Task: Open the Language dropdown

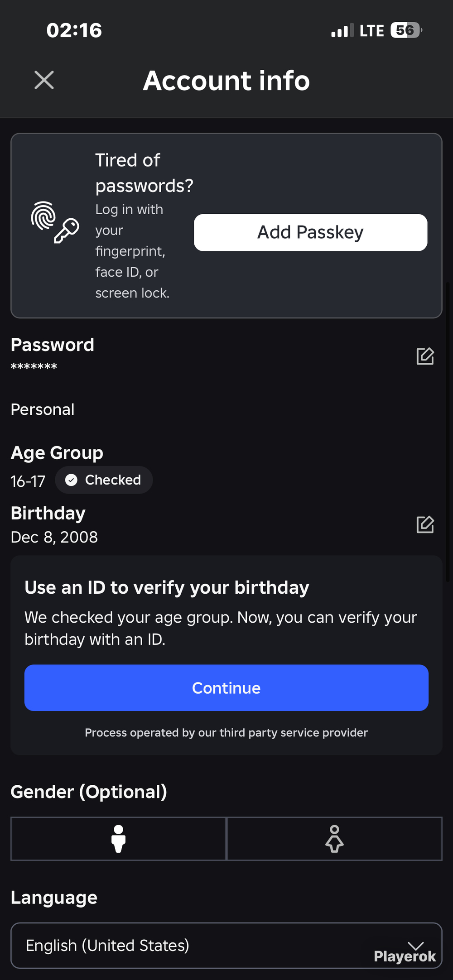Action: 226,946
